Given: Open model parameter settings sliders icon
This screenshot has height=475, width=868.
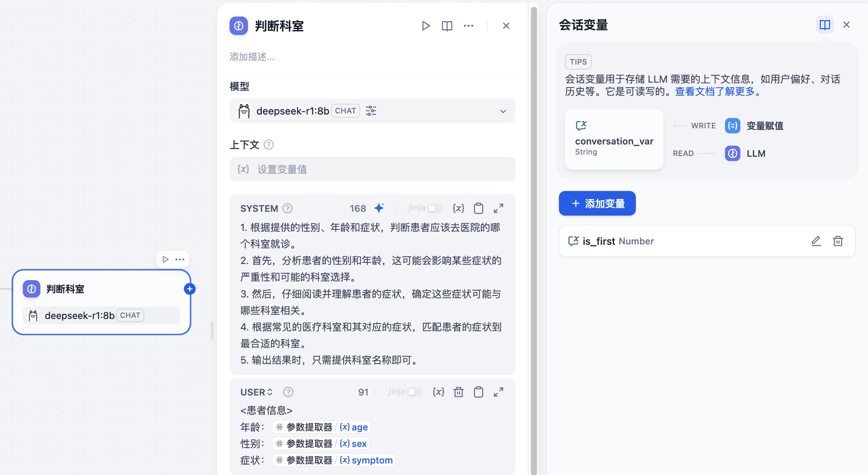Looking at the screenshot, I should [371, 111].
